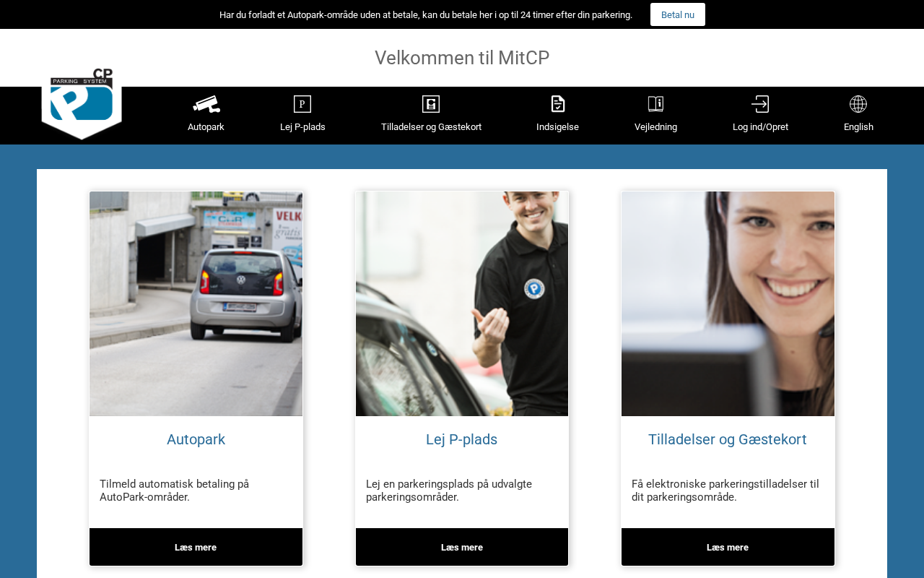Click the Vejledning guide book icon
The width and height of the screenshot is (924, 578).
click(x=655, y=104)
